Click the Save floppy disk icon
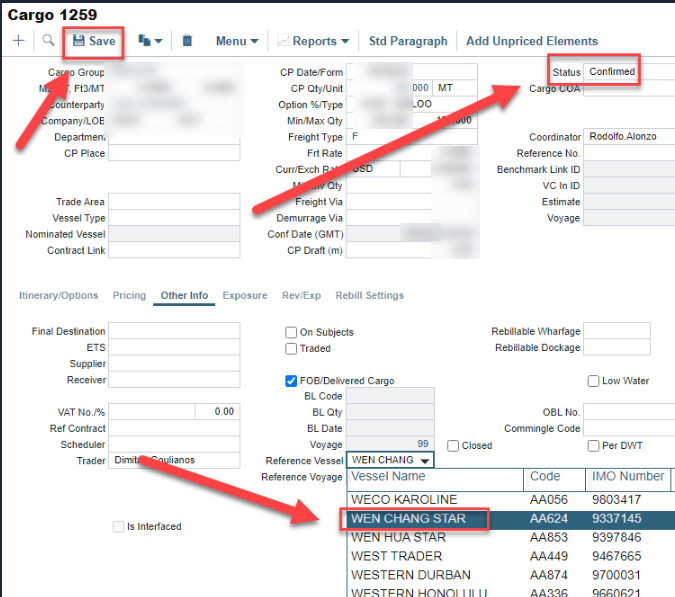 [79, 41]
